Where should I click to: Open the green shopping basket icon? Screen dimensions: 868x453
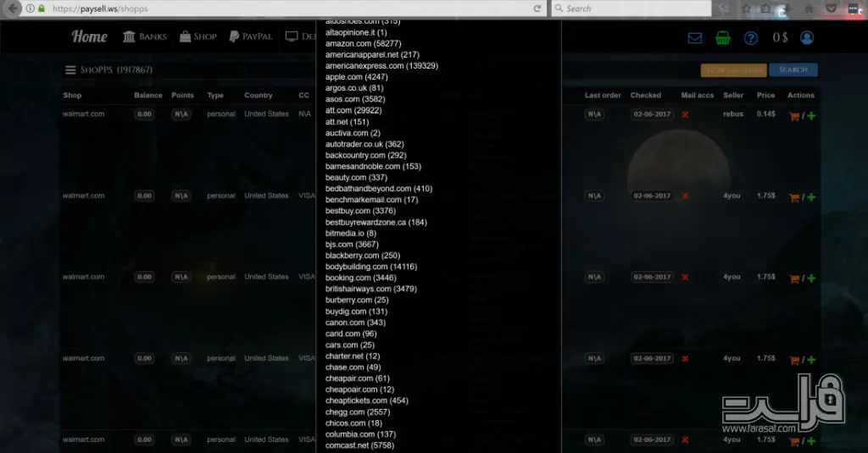[x=722, y=37]
